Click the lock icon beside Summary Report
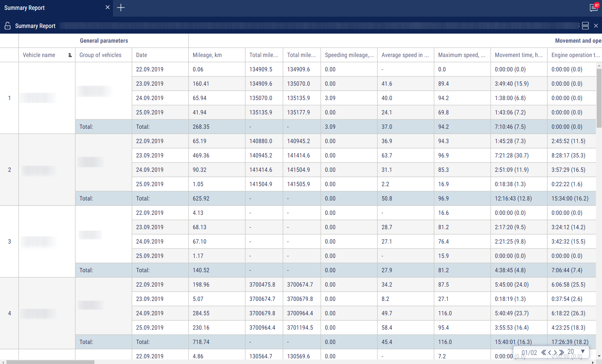The width and height of the screenshot is (602, 364). [x=7, y=26]
